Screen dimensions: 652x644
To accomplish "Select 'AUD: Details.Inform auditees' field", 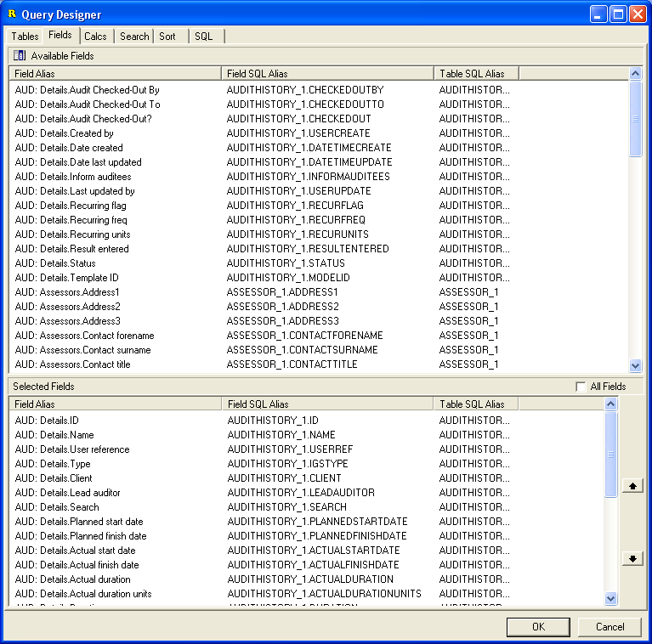I will point(319,177).
